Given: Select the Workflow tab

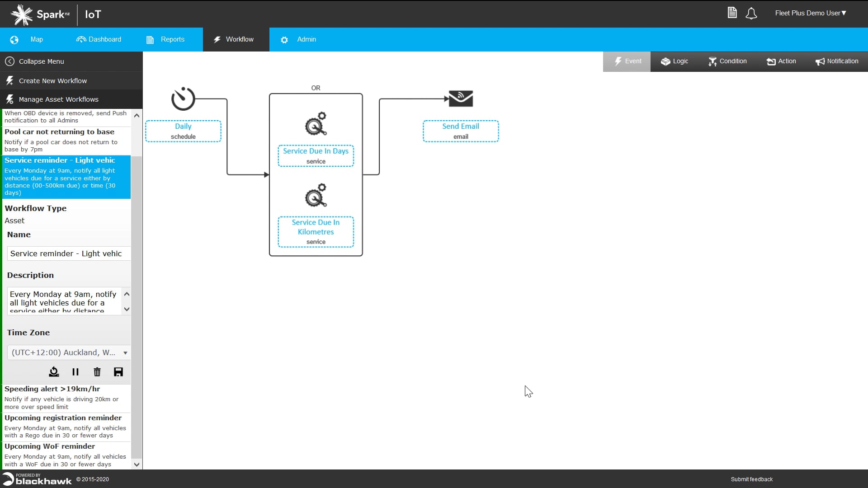Looking at the screenshot, I should [x=236, y=39].
